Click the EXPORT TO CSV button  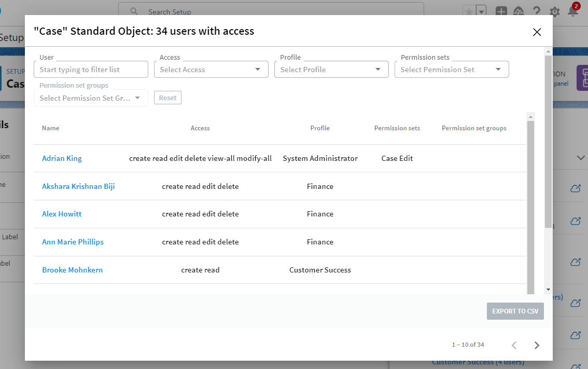pos(515,311)
